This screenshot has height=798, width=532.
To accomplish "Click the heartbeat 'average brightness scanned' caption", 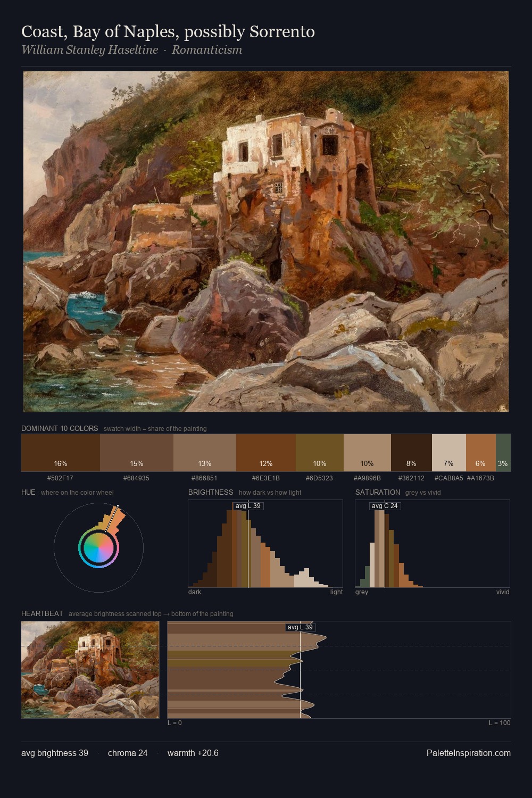I will (151, 614).
